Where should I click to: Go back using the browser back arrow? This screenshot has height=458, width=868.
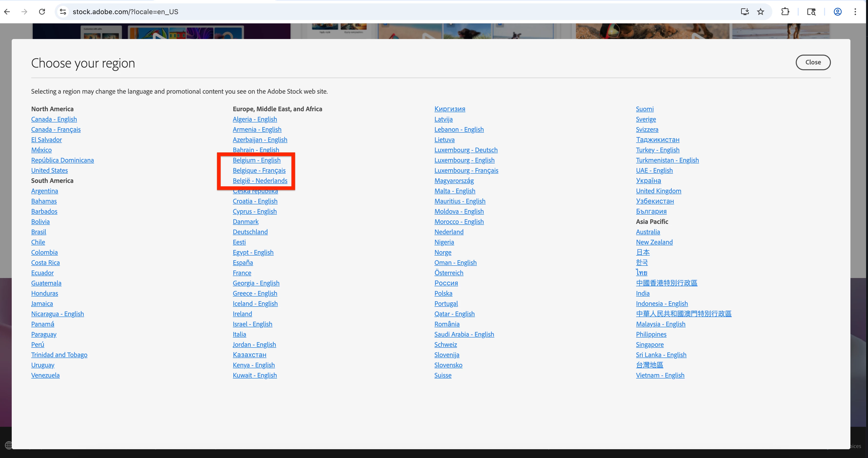(7, 12)
